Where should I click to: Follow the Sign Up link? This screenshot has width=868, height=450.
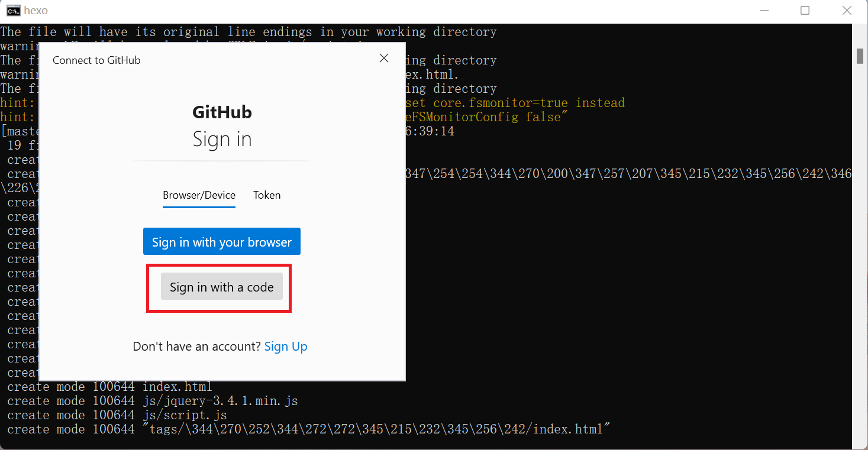pos(286,347)
